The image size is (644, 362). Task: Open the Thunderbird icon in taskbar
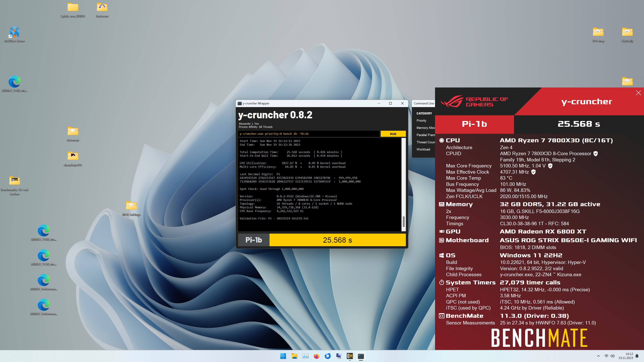[328, 356]
